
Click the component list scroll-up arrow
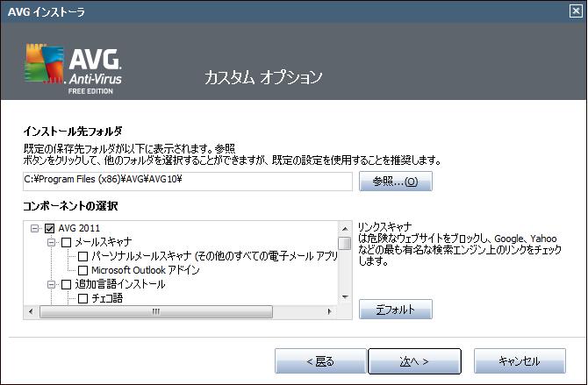click(x=345, y=229)
